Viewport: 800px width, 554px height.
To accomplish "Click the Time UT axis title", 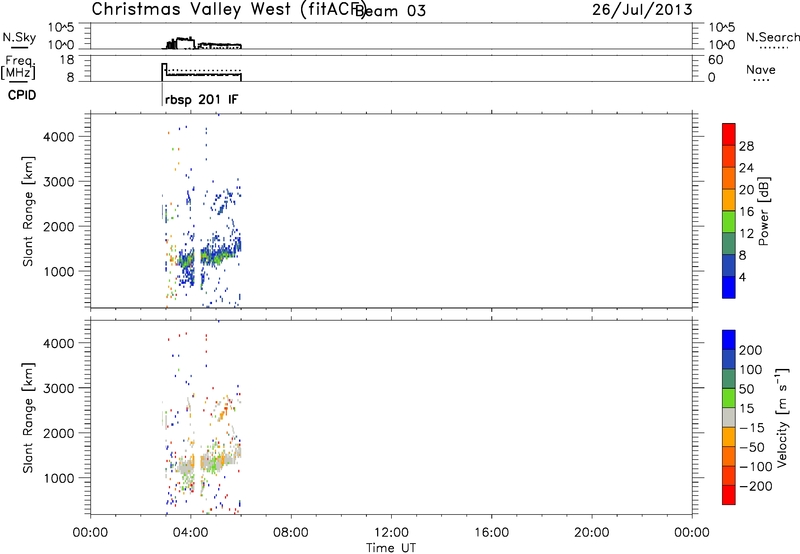I will tap(391, 547).
